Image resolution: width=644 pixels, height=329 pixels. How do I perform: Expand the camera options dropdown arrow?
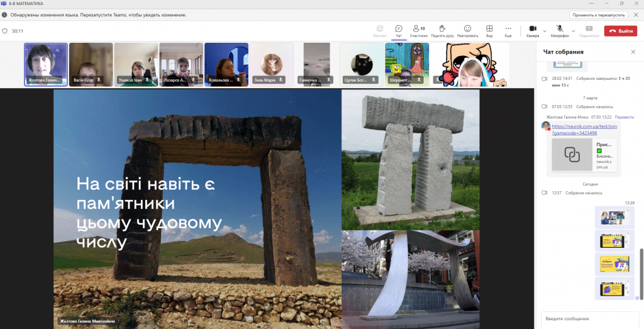click(545, 30)
